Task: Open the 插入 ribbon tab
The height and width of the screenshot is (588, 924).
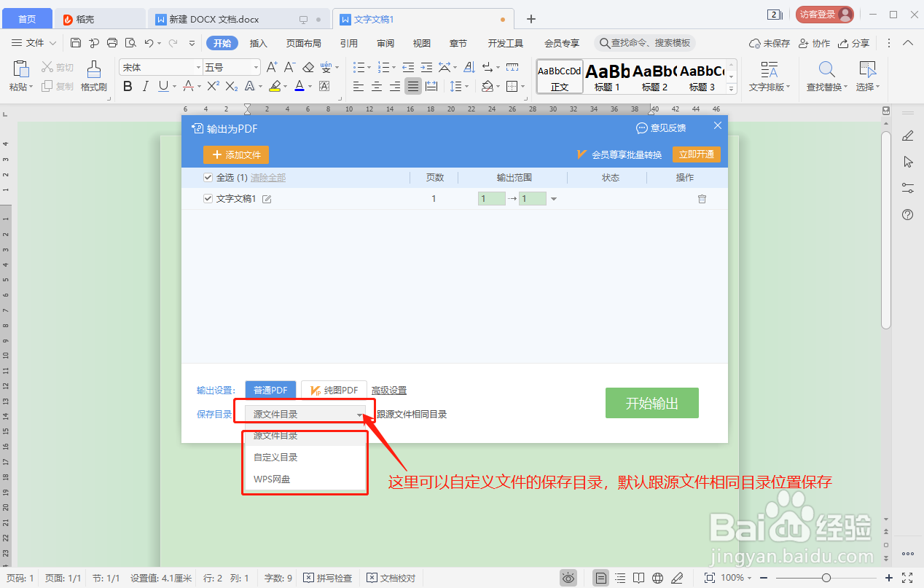Action: tap(258, 43)
